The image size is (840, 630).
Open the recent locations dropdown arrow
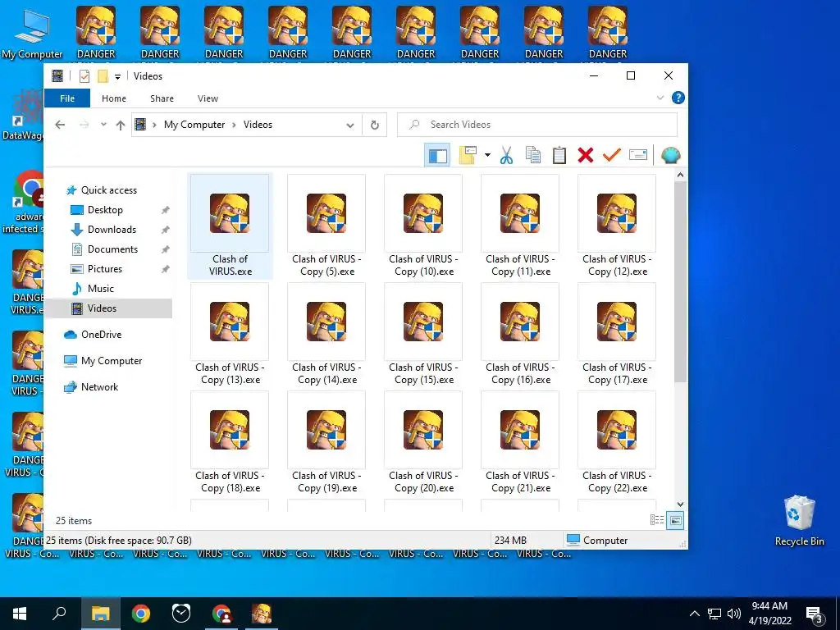tap(103, 125)
